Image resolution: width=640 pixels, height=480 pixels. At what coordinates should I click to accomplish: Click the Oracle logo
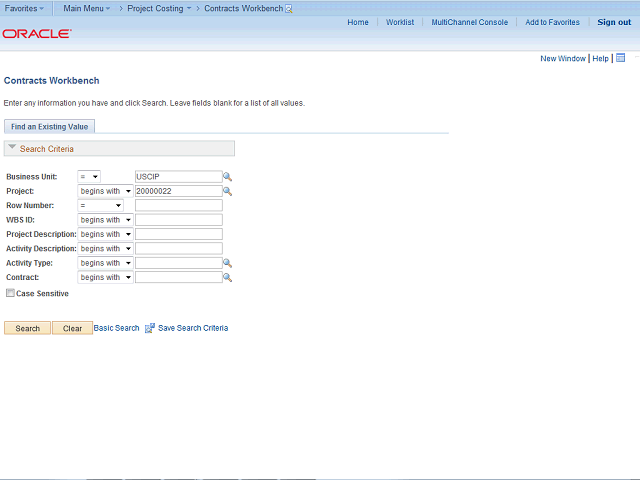[37, 33]
